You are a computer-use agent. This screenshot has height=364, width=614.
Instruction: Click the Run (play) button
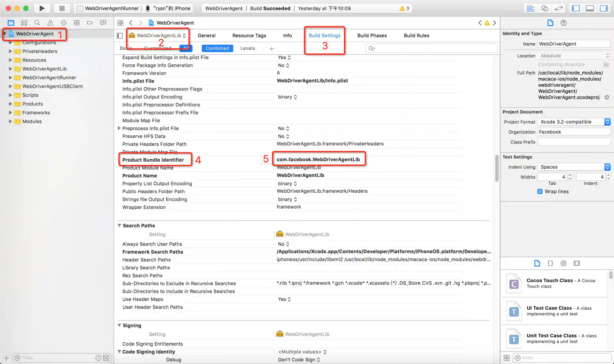pos(42,8)
